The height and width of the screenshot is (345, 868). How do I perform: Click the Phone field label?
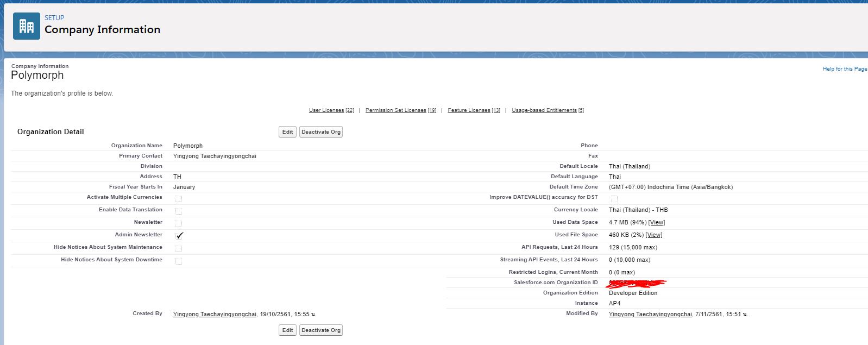(589, 146)
